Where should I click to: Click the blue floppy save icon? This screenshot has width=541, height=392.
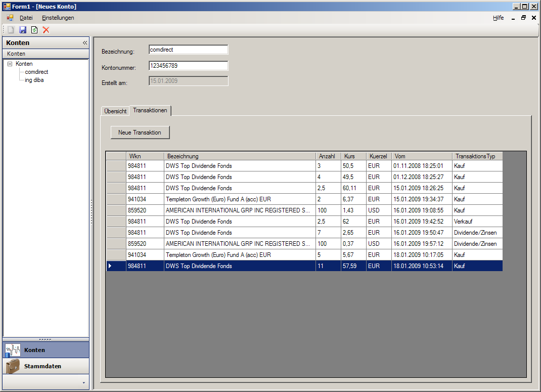23,30
